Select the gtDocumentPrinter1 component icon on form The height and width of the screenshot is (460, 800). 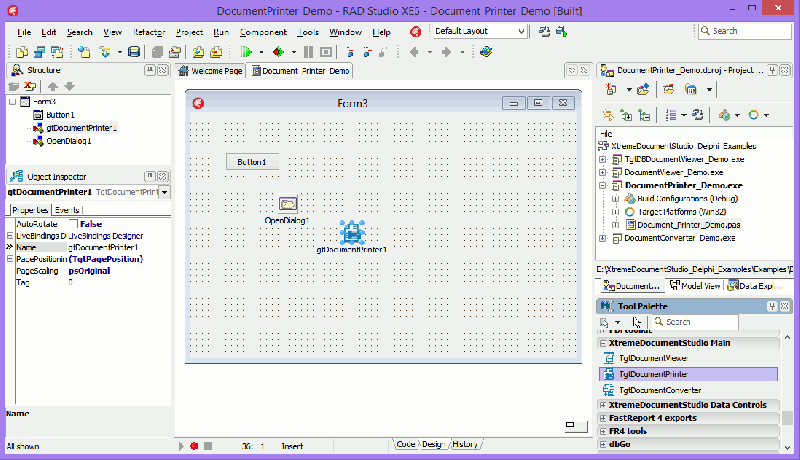coord(352,233)
